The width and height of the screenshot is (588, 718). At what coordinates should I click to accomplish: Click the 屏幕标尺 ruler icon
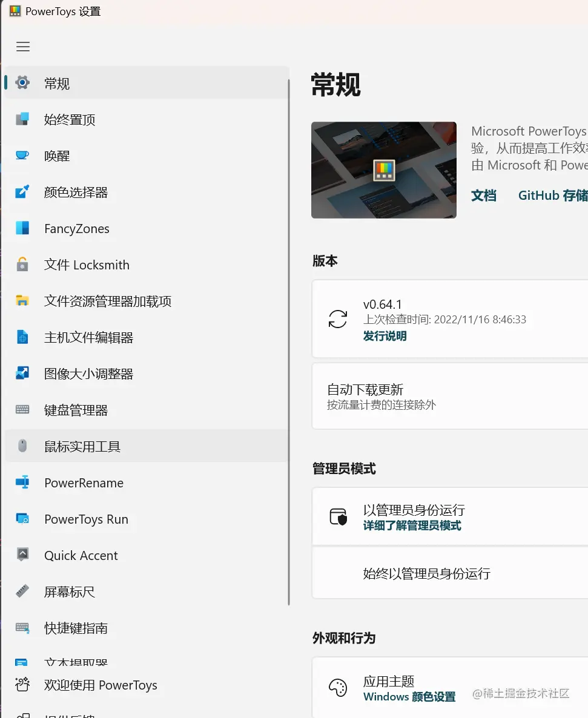[22, 591]
